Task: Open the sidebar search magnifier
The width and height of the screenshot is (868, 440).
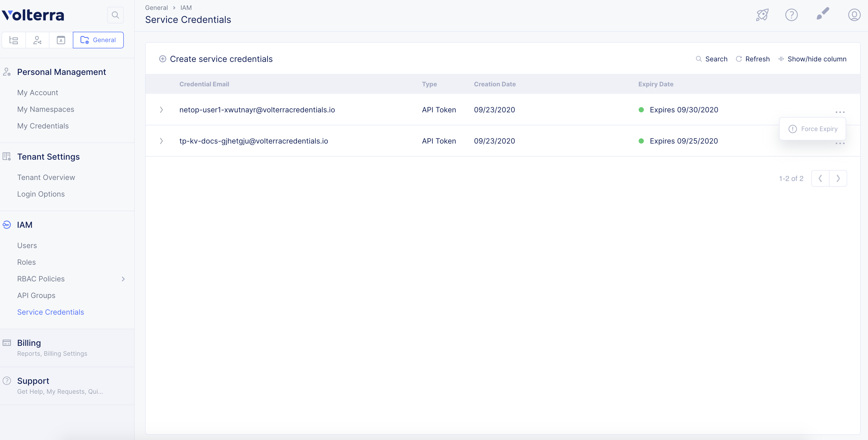Action: 115,15
